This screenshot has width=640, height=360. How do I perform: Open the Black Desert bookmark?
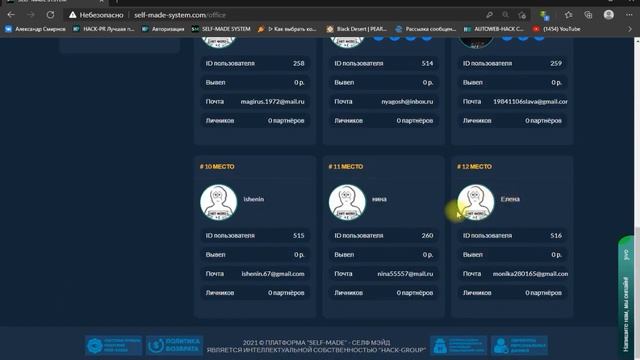click(x=357, y=29)
